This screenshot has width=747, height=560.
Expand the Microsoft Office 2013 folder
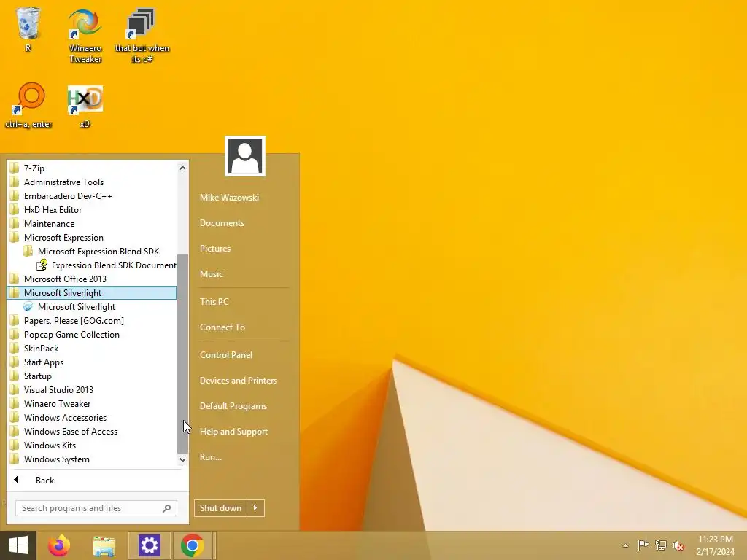[x=91, y=279]
